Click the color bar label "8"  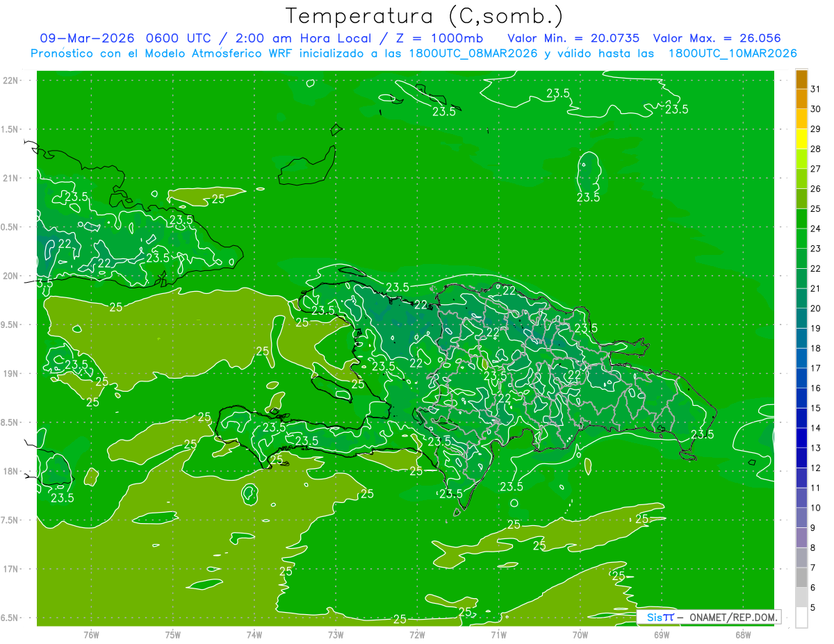(813, 548)
